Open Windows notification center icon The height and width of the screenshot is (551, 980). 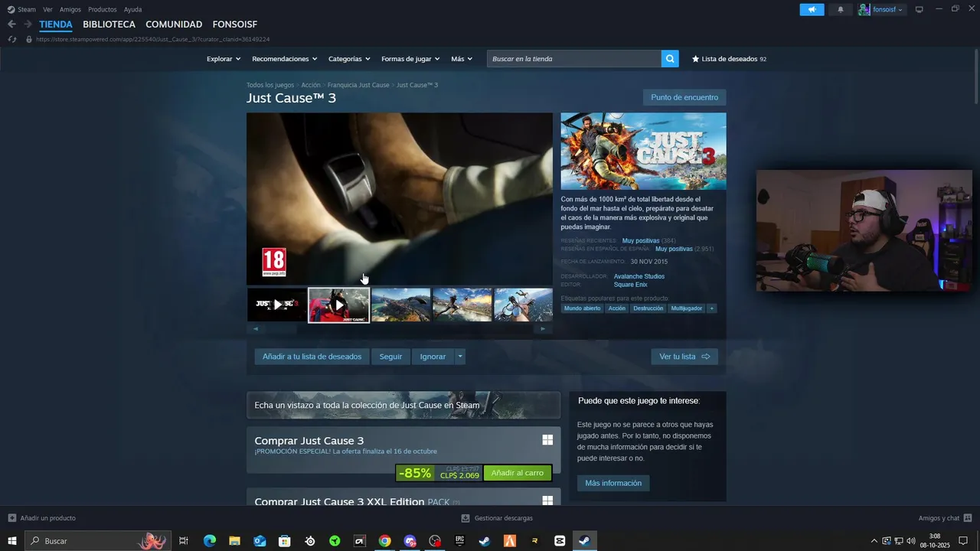[x=963, y=541]
